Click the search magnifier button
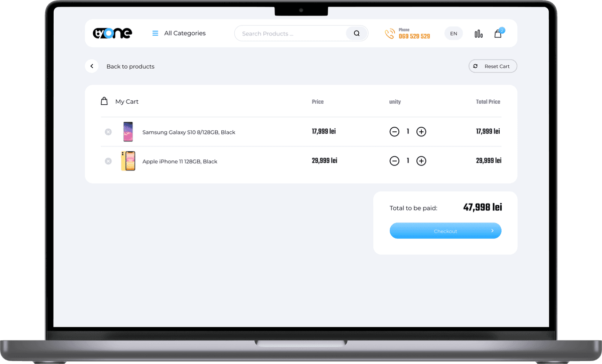This screenshot has width=602, height=364. [x=357, y=34]
